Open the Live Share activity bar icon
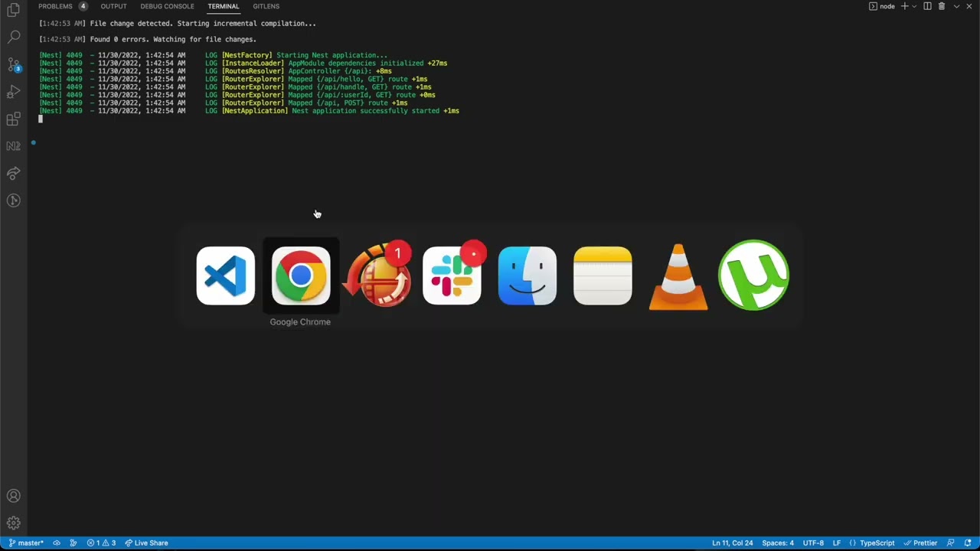Screen dimensions: 980x551 (x=13, y=174)
